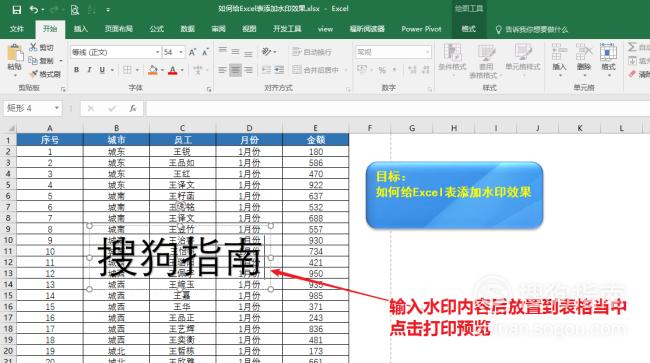Select column header E
650x363 pixels.
click(x=315, y=128)
